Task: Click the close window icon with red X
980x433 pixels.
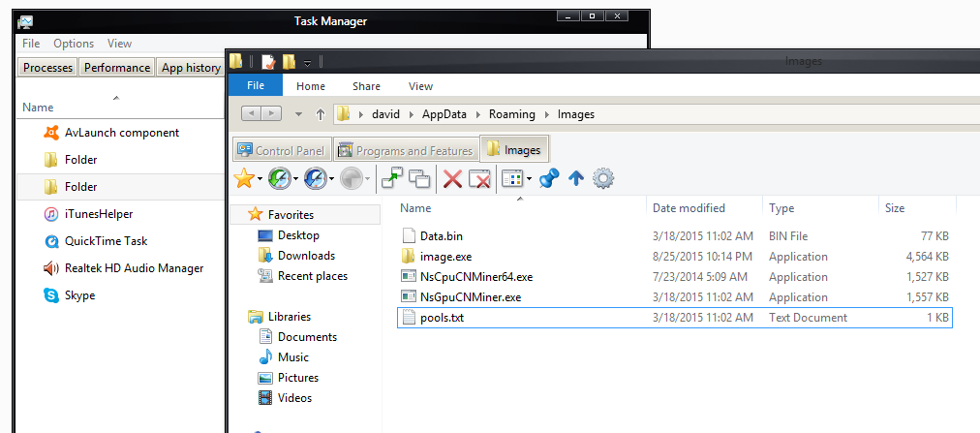Action: 479,180
